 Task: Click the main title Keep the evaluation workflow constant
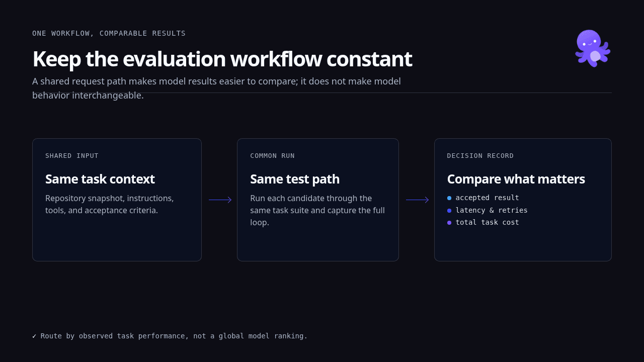pyautogui.click(x=222, y=59)
